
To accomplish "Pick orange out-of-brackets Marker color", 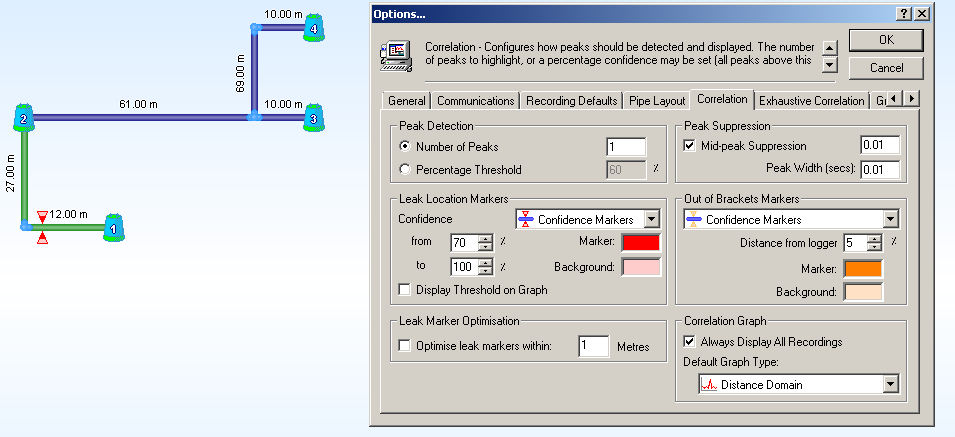I will click(863, 268).
